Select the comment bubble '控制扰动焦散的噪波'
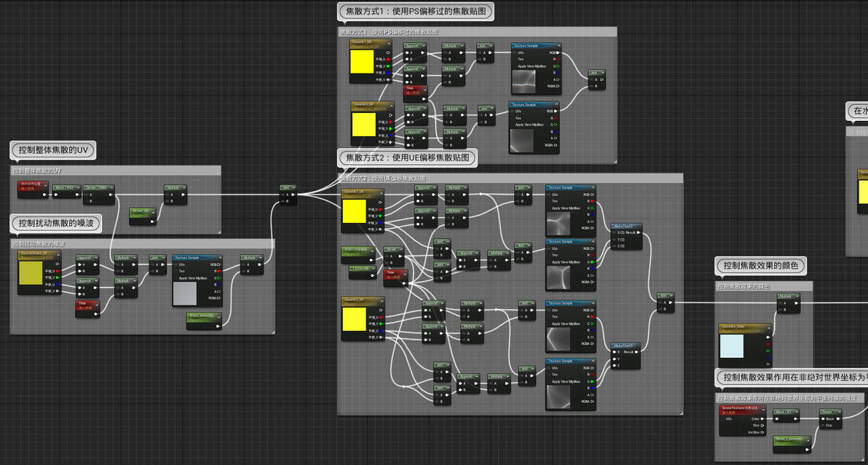Viewport: 868px width, 465px height. click(x=56, y=223)
